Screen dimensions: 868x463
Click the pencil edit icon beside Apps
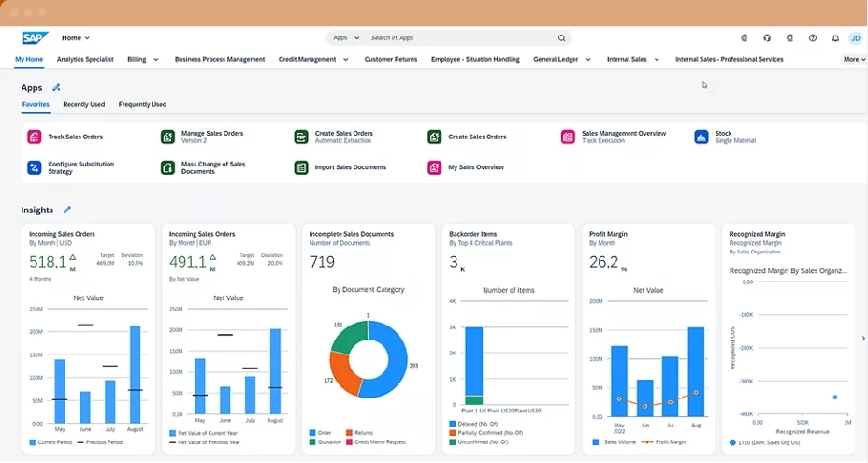click(x=56, y=88)
